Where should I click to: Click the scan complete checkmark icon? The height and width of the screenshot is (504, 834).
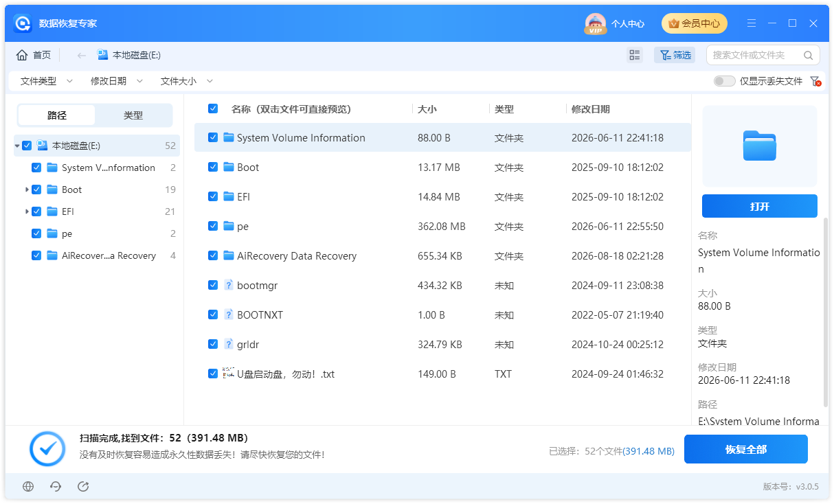coord(47,450)
